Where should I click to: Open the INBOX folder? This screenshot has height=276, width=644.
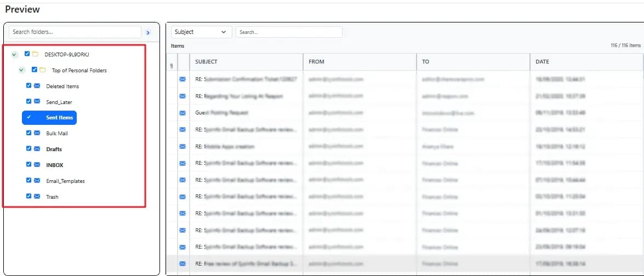(55, 165)
